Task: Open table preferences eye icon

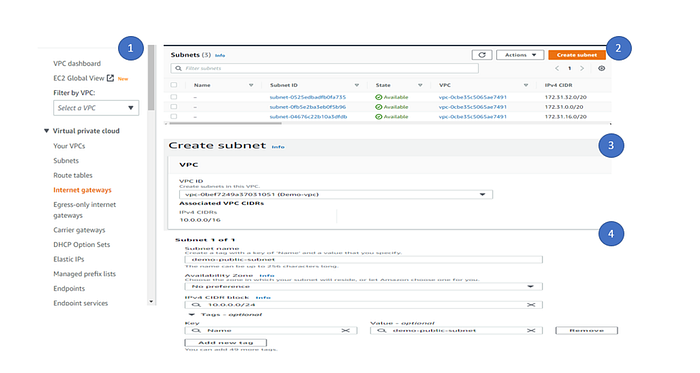Action: (x=601, y=68)
